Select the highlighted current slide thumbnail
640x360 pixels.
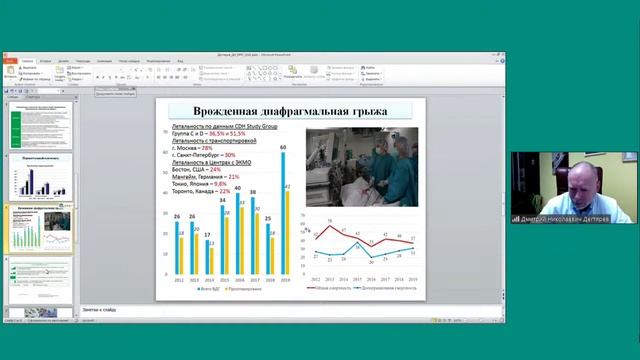pyautogui.click(x=41, y=229)
